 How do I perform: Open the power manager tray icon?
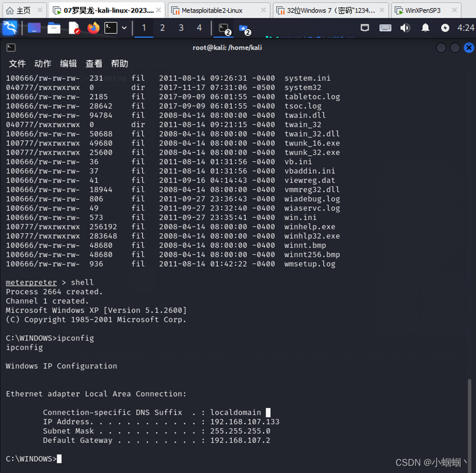[x=445, y=28]
